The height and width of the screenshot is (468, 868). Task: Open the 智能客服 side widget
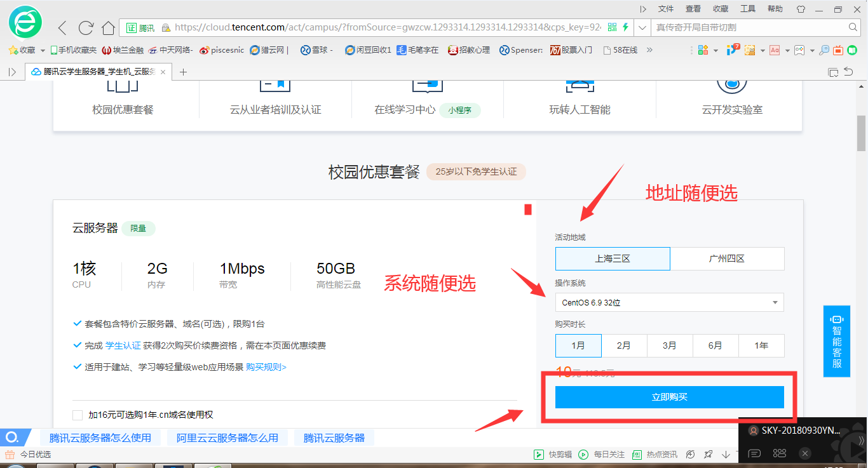coord(836,341)
